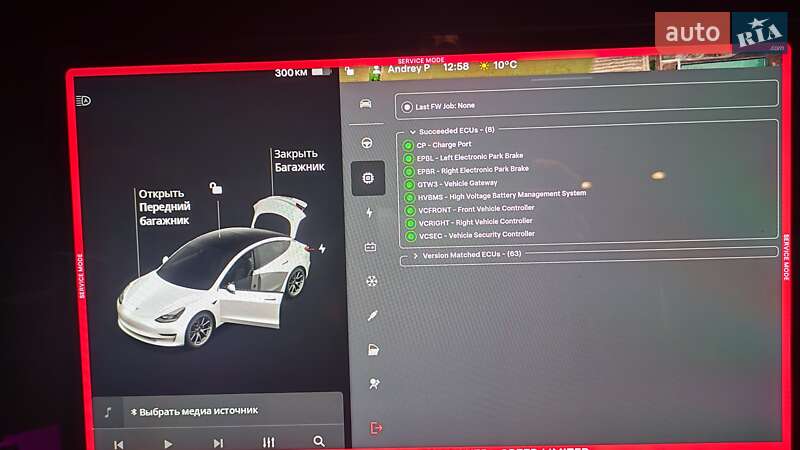Select VCRIGHT - Right Vehicle Controller text
This screenshot has height=450, width=800.
pyautogui.click(x=476, y=222)
